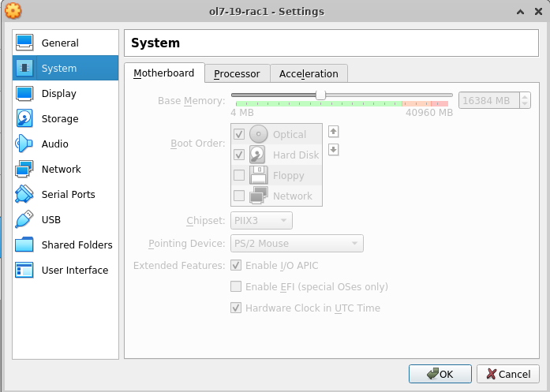
Task: Open the General settings icon
Action: click(24, 43)
